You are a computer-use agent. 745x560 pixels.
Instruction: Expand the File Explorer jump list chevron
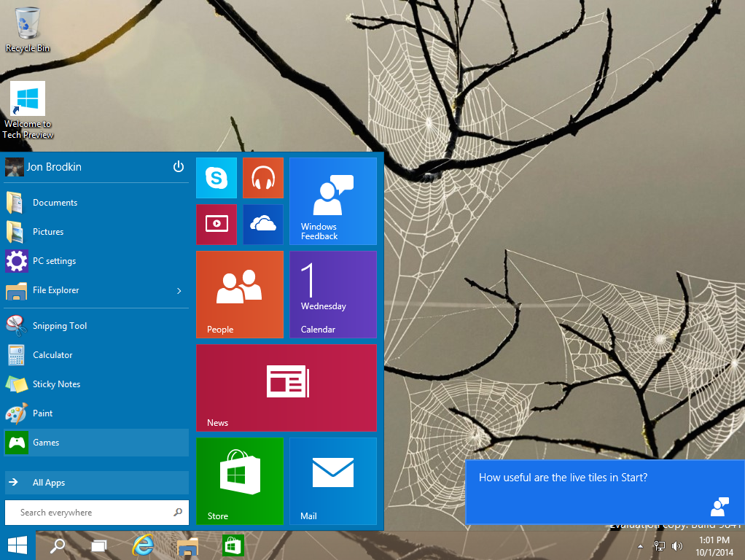[x=179, y=290]
